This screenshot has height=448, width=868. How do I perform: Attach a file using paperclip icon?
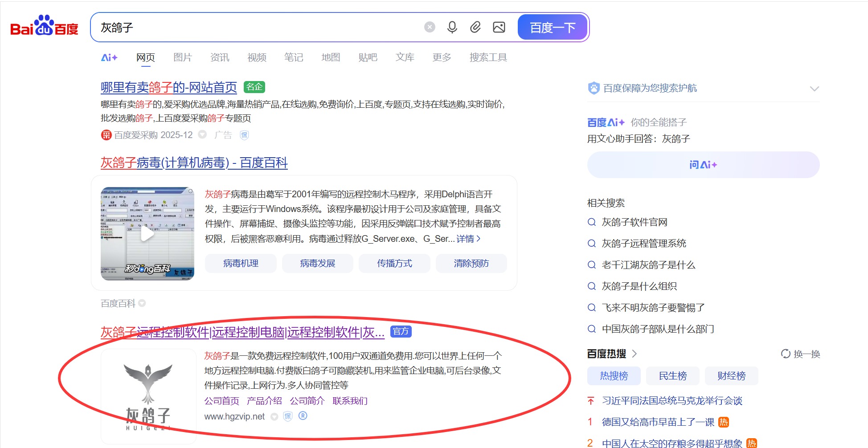[475, 28]
